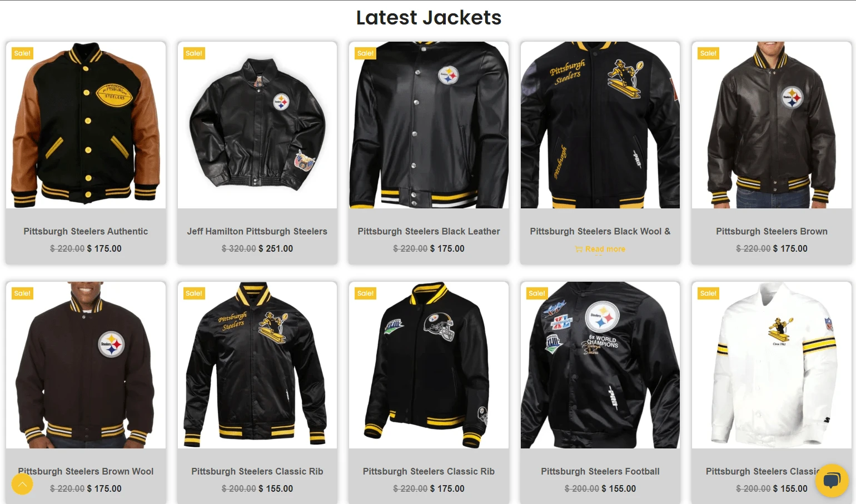Click Sale badge on Authentic jacket
The width and height of the screenshot is (856, 504).
pos(23,53)
